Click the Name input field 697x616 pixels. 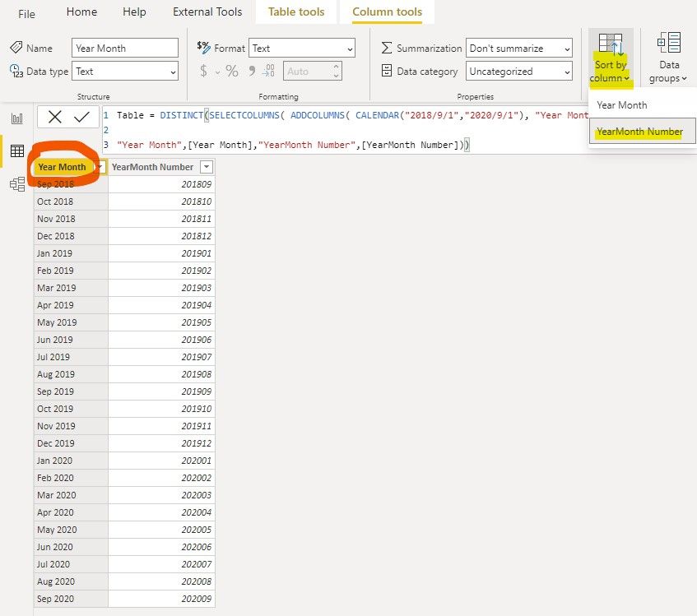(x=125, y=48)
